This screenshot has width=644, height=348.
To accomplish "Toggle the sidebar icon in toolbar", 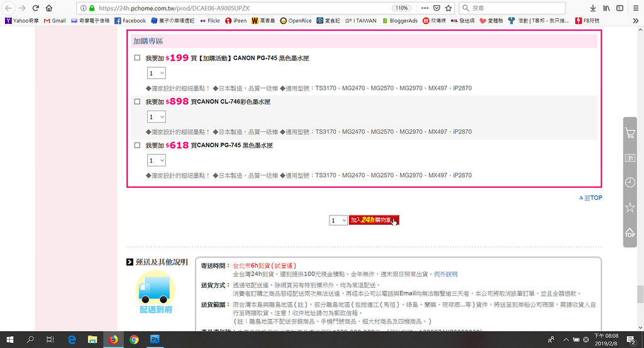I will pos(619,8).
